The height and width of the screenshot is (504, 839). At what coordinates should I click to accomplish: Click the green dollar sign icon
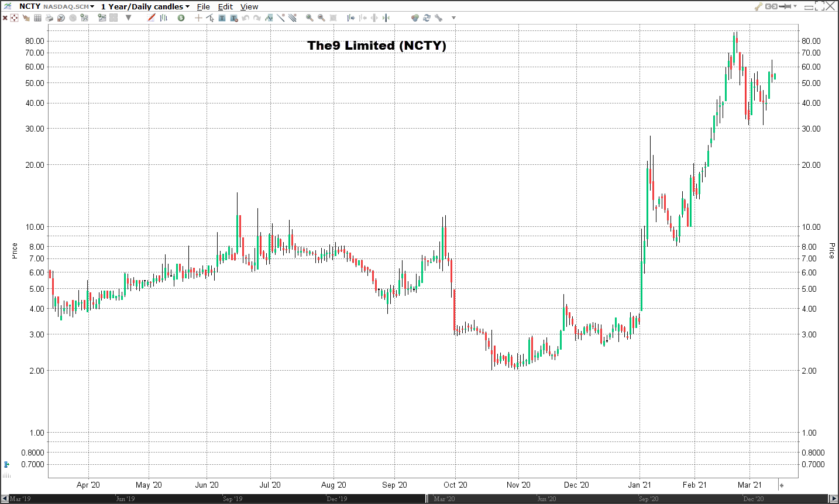[181, 18]
